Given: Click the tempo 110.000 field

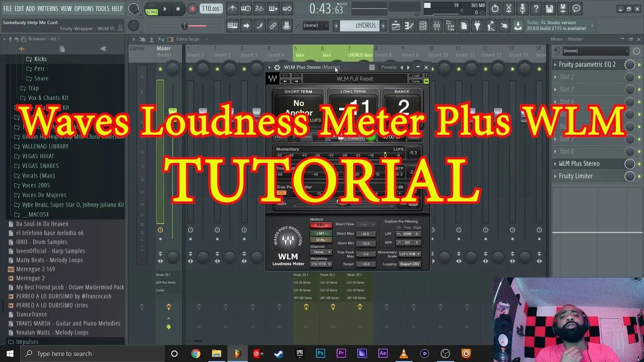Looking at the screenshot, I should tap(211, 9).
